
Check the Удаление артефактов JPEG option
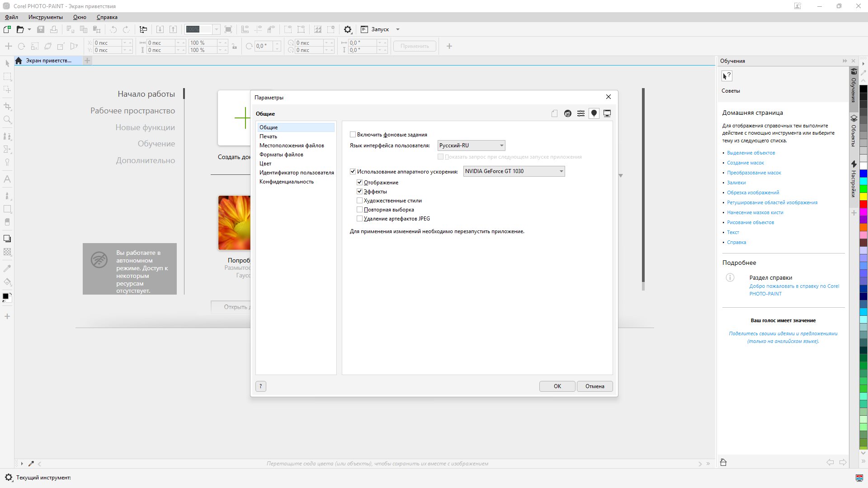point(360,219)
